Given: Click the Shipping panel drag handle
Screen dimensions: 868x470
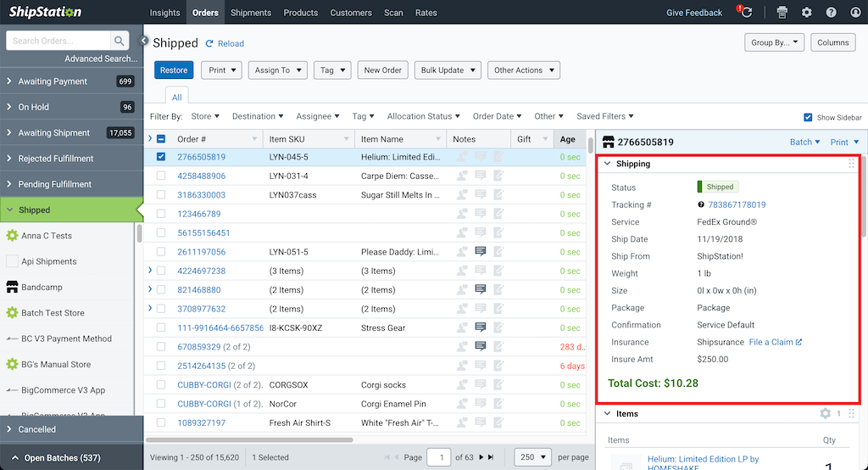Looking at the screenshot, I should tap(851, 164).
